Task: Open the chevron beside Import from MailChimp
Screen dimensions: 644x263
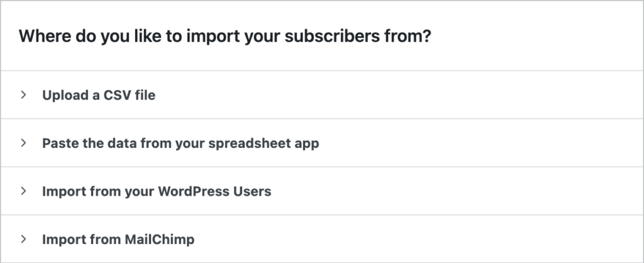Action: (x=23, y=239)
